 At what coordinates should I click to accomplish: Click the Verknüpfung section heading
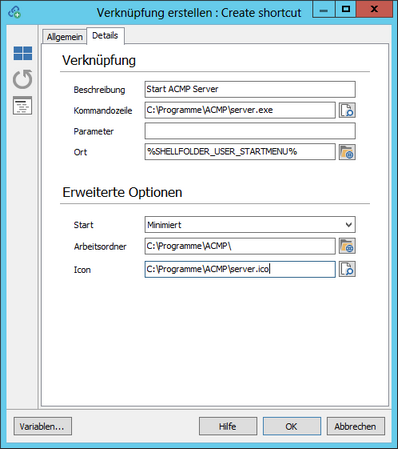coord(99,61)
